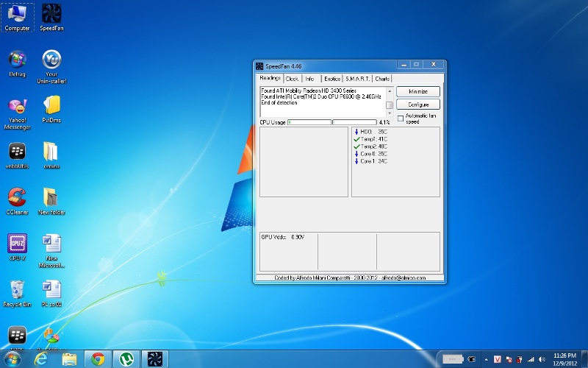Launch the CPU-Z desktop shortcut
The height and width of the screenshot is (368, 588).
click(17, 244)
